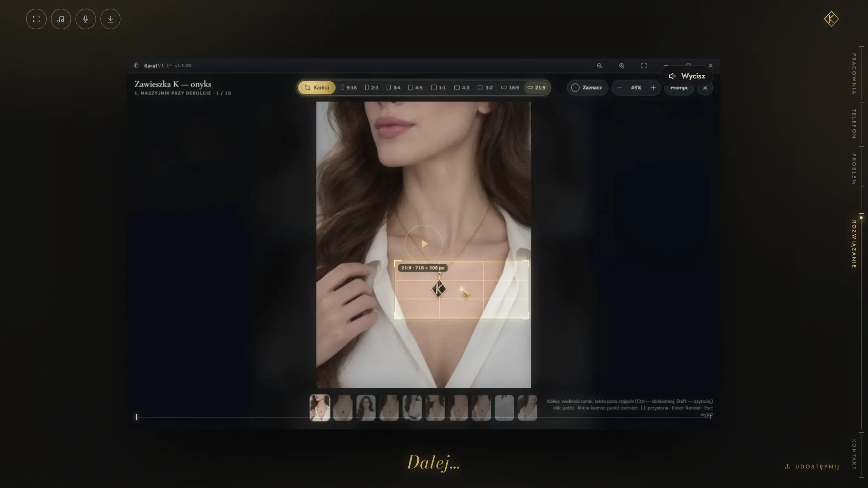The image size is (868, 488).
Task: Decrease zoom with the minus stepper
Action: coord(620,88)
